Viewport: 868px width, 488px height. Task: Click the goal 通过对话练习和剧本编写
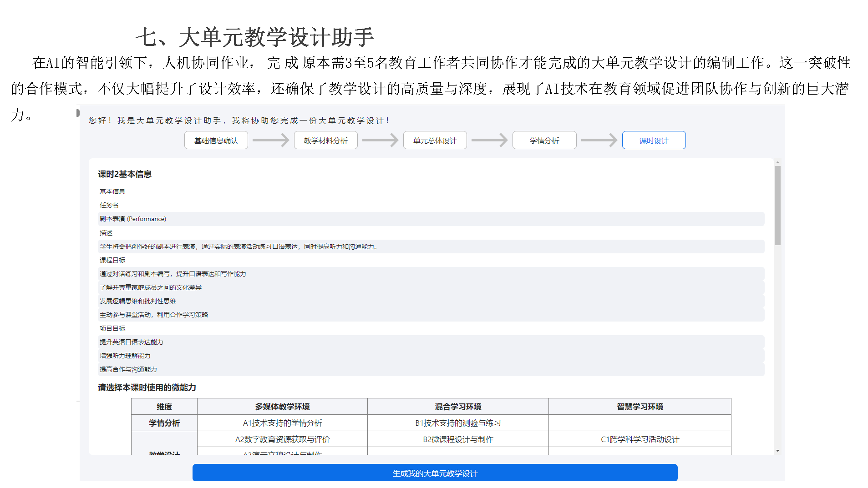pos(431,274)
